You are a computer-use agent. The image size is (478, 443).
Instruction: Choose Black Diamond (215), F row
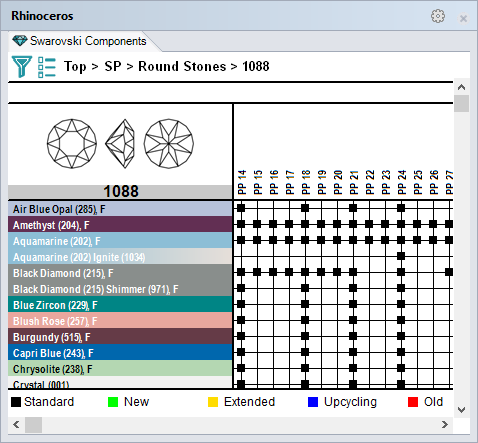(120, 273)
